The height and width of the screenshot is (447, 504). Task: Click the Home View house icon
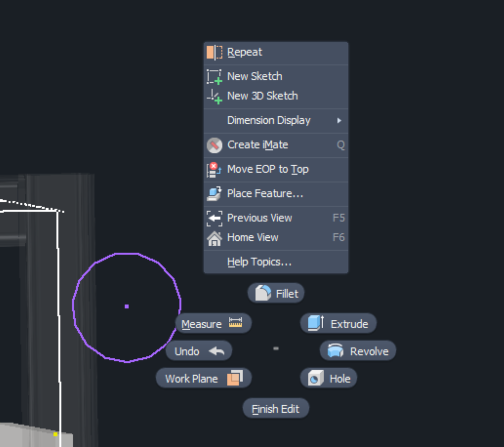[x=214, y=237]
